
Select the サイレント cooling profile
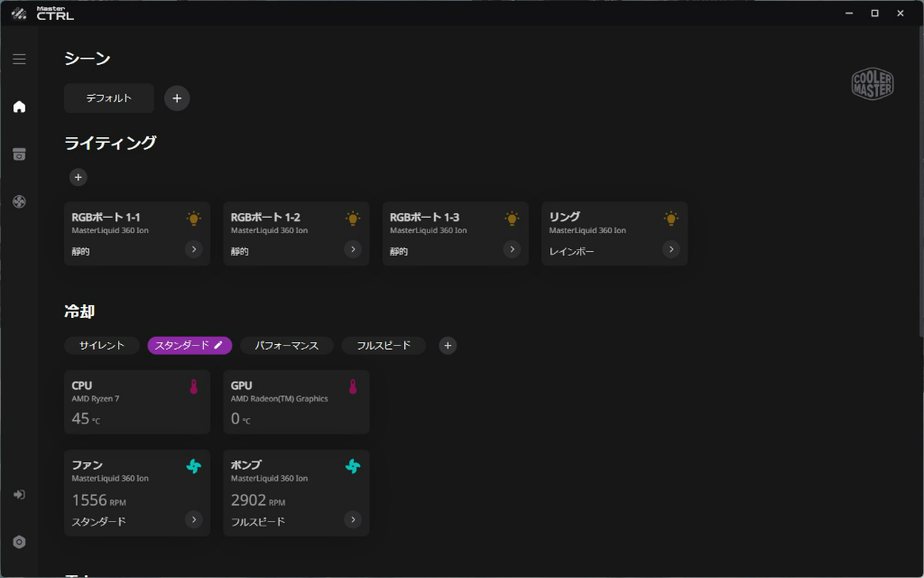pyautogui.click(x=102, y=346)
